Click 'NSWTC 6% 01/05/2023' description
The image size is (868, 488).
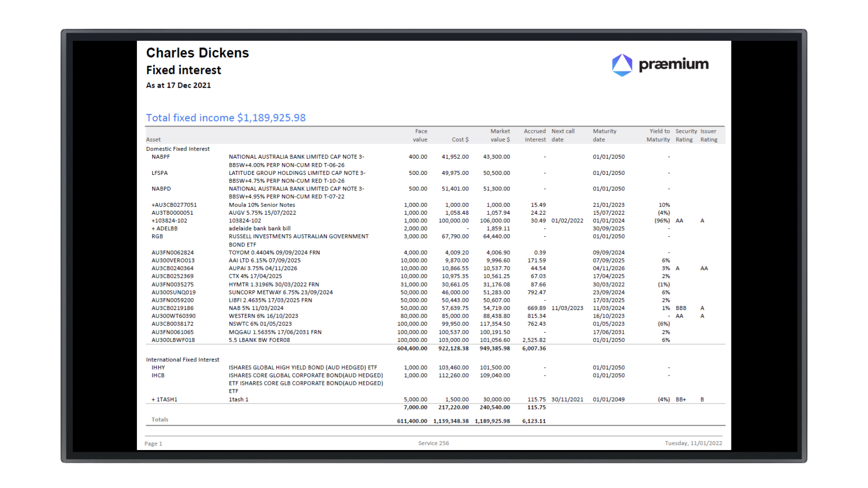(260, 324)
